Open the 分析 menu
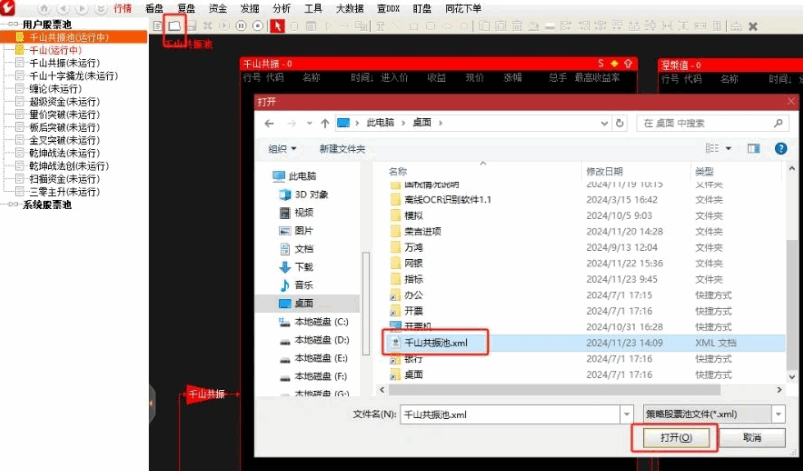The image size is (803, 471). point(282,9)
